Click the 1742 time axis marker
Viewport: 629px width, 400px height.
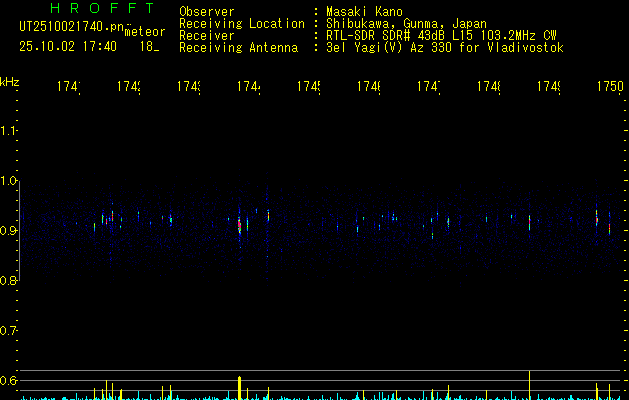[x=129, y=87]
